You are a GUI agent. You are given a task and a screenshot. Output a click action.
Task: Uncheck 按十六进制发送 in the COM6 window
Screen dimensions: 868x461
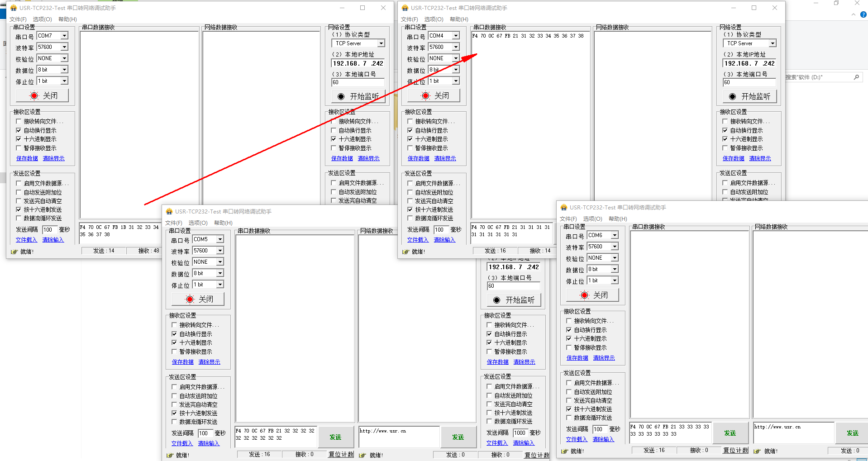(569, 409)
